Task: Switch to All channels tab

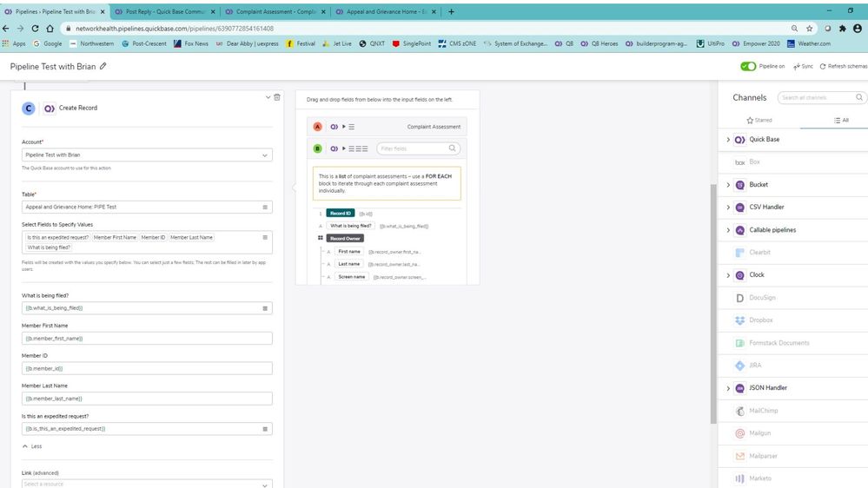Action: tap(841, 120)
